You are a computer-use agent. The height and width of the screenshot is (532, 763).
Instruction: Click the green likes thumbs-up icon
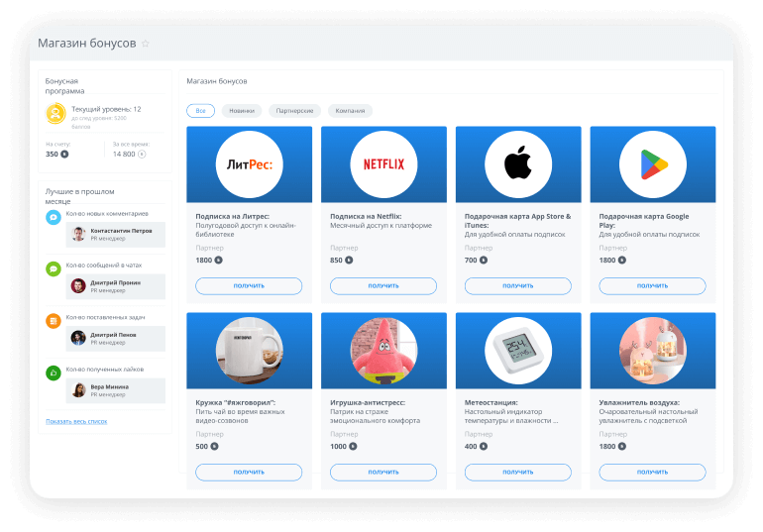pyautogui.click(x=54, y=372)
